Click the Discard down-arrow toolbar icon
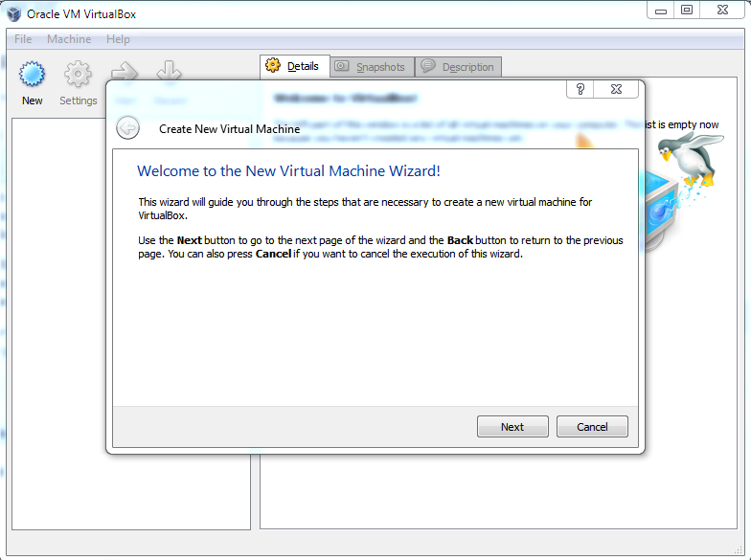Screen dimensions: 751x560 [x=169, y=71]
